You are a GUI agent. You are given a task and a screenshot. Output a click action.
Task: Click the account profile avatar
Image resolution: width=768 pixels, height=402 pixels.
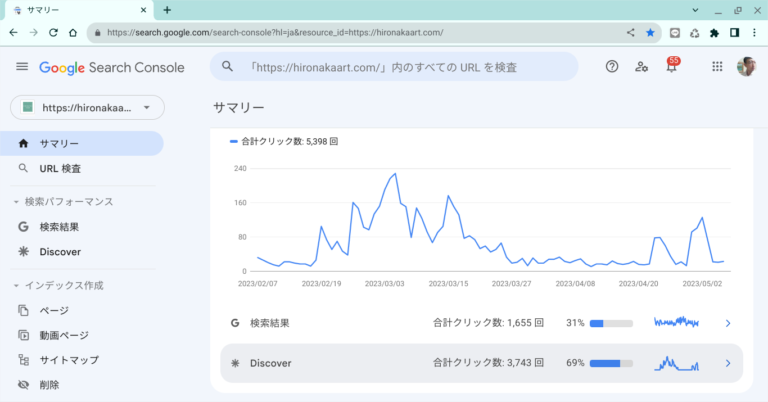(746, 67)
